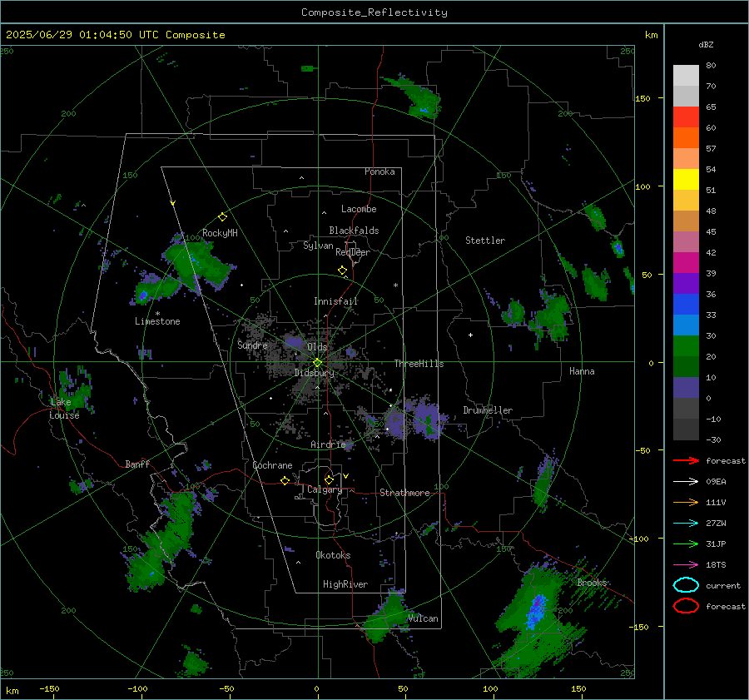Select the magenta 39-42 dBZ swatch
Viewport: 749px width, 700px height.
pyautogui.click(x=686, y=262)
